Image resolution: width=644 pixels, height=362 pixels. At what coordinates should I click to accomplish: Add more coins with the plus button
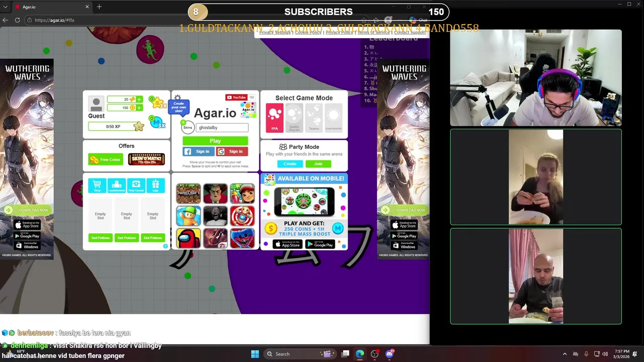(139, 108)
